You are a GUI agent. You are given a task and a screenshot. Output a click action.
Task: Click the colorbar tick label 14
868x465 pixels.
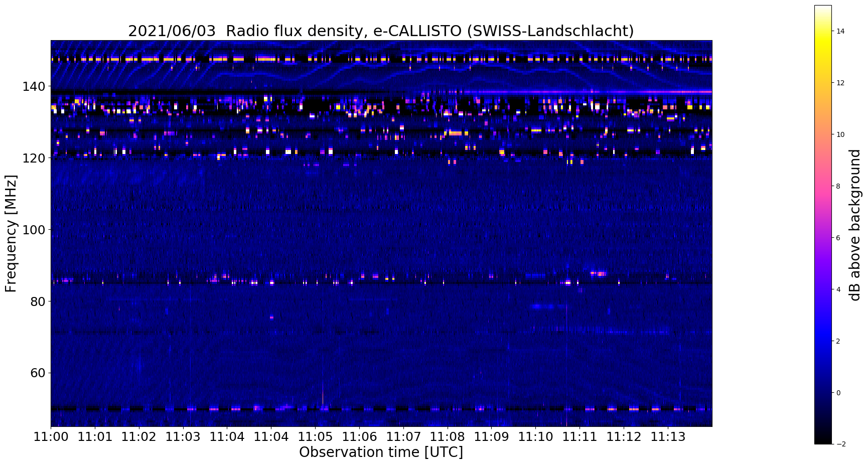point(840,31)
